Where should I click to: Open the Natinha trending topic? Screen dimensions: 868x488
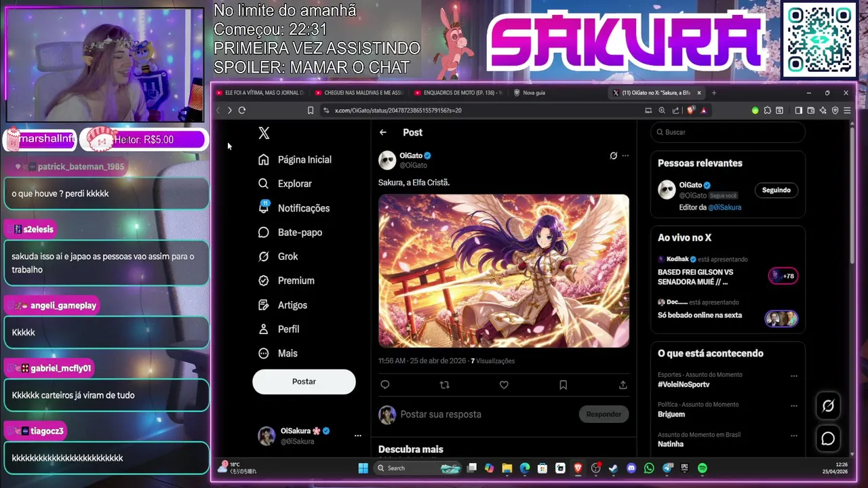[x=671, y=444]
